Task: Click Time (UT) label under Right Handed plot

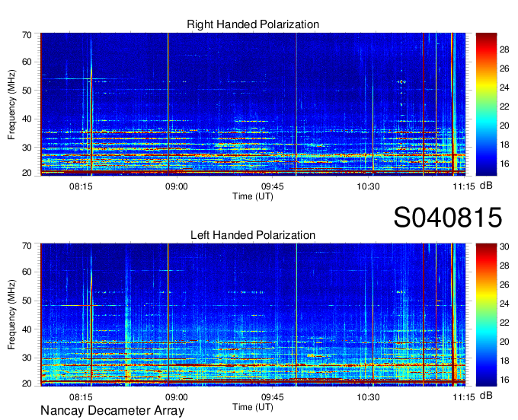Action: [253, 196]
